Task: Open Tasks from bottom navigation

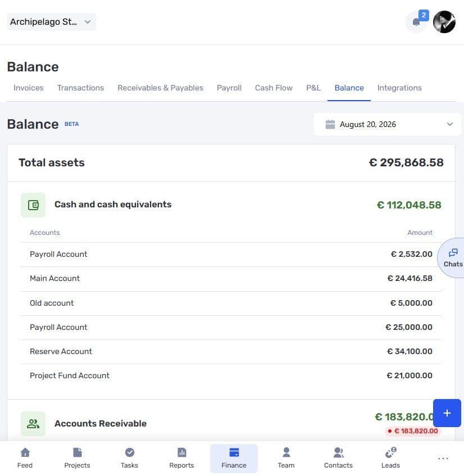Action: click(x=129, y=458)
